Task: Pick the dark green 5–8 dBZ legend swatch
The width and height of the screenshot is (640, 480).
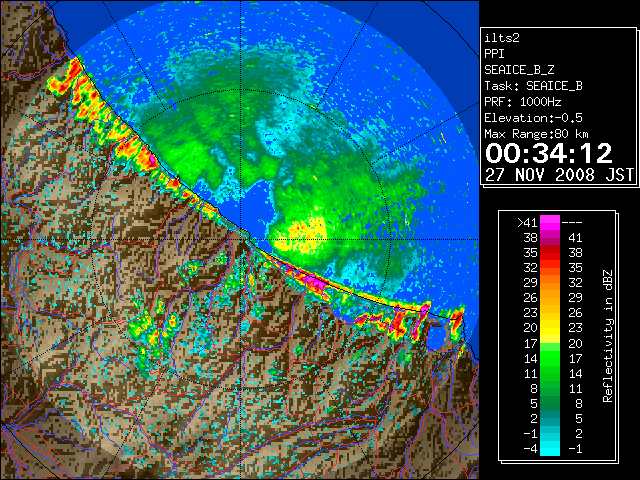Action: pyautogui.click(x=550, y=403)
